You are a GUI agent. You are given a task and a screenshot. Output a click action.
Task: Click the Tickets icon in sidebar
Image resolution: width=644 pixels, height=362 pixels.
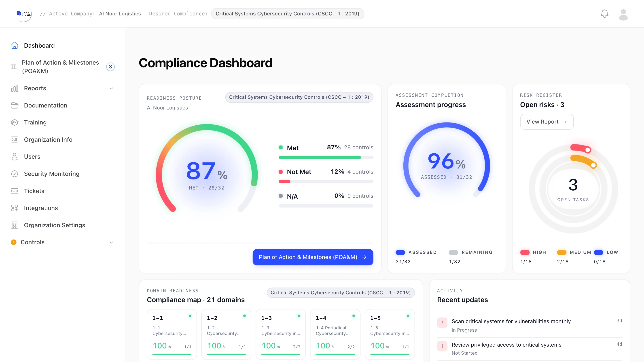click(15, 191)
